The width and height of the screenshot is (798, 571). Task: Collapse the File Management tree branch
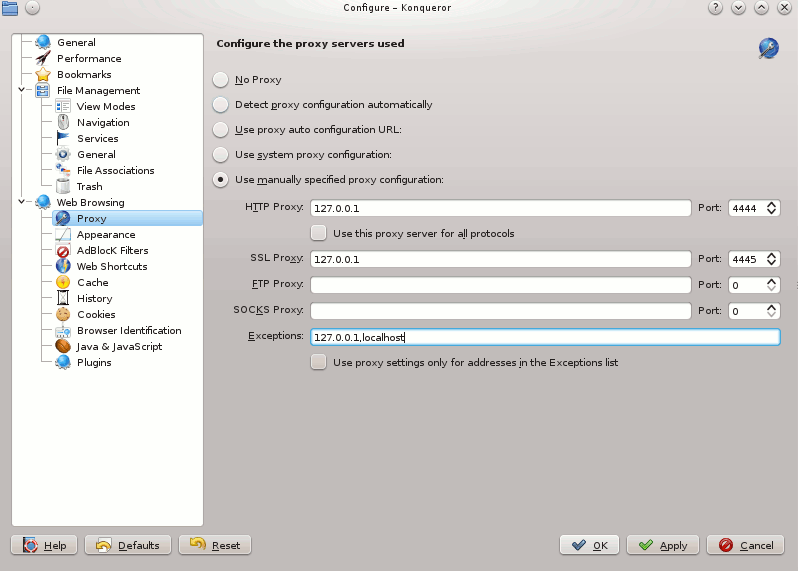(21, 90)
